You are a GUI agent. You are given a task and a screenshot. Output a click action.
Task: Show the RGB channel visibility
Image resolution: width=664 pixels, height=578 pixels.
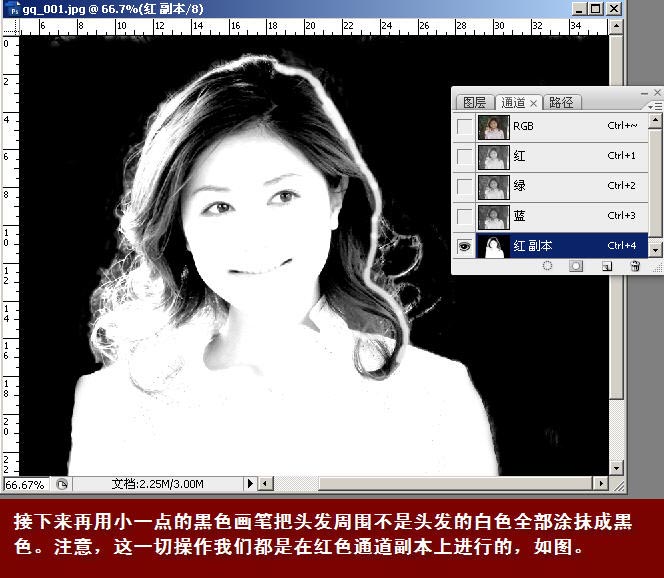[x=464, y=127]
